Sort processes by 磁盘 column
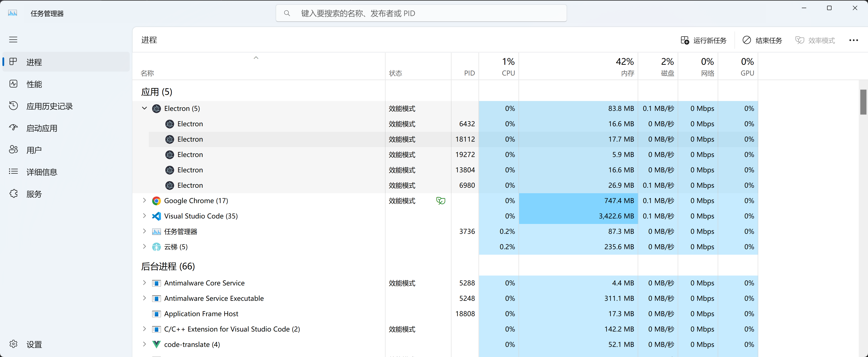 click(658, 66)
